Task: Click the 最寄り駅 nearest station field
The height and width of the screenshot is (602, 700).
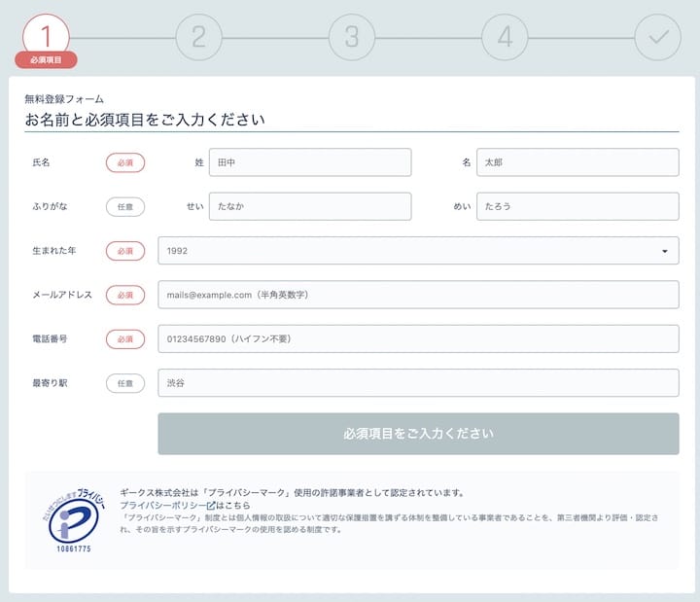Action: click(x=418, y=383)
